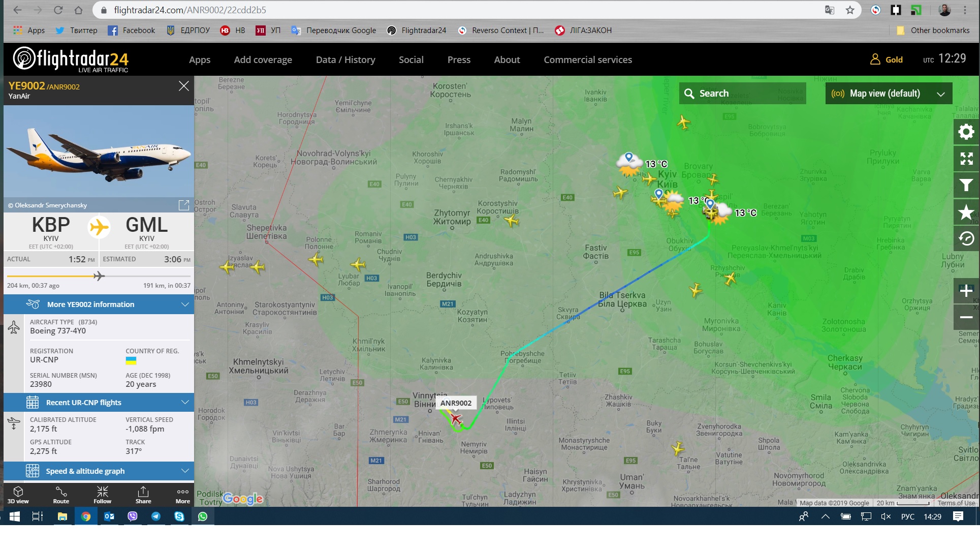Open the flight filter funnel icon
The image size is (980, 549).
pyautogui.click(x=966, y=186)
